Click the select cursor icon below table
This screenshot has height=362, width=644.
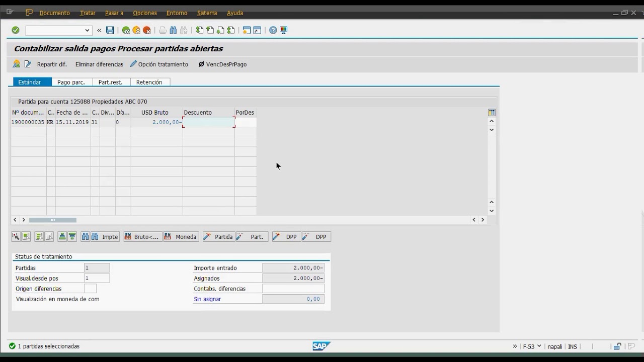pos(16,237)
